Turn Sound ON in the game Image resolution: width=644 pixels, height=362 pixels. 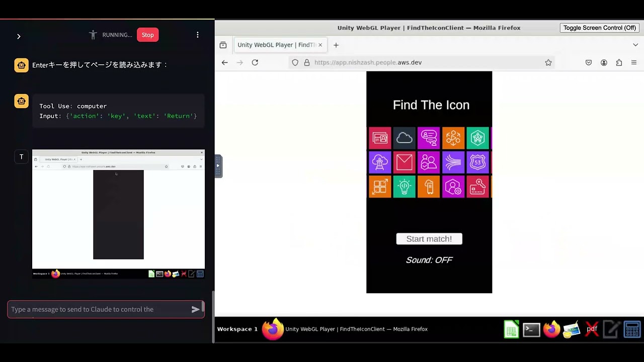[x=429, y=260]
